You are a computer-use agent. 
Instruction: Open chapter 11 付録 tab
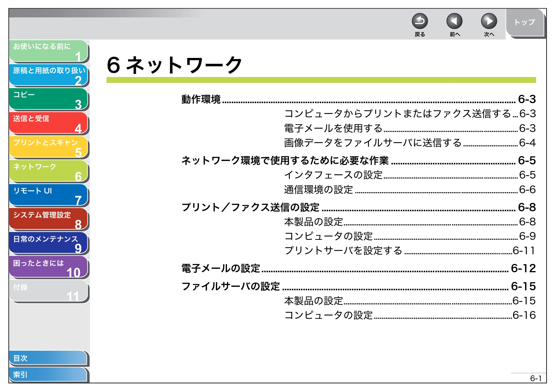(49, 291)
